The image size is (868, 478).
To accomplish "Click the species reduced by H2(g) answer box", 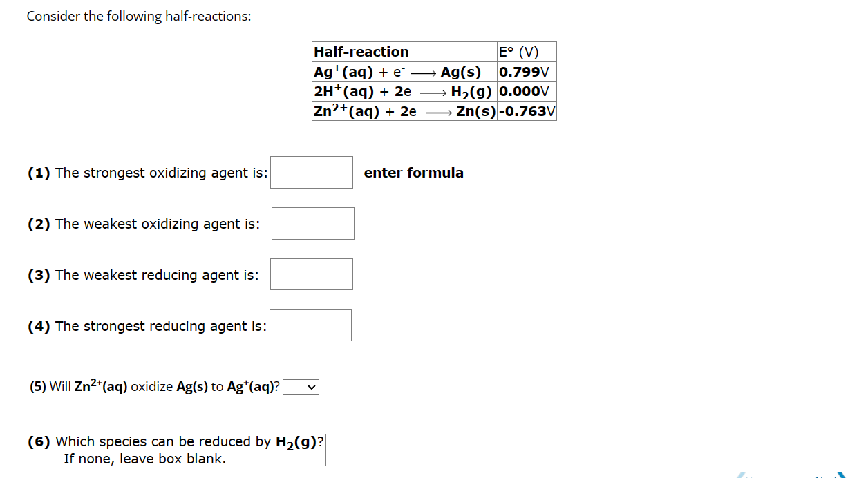I will [x=367, y=450].
